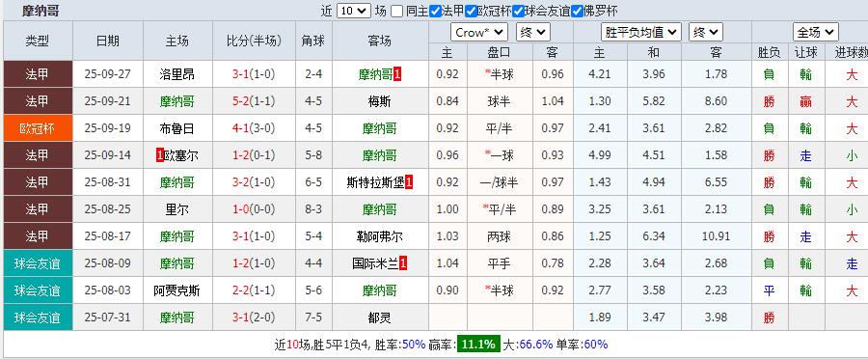Click the 5-2(1-1) score versus 梅斯
The width and height of the screenshot is (868, 359).
tap(254, 101)
